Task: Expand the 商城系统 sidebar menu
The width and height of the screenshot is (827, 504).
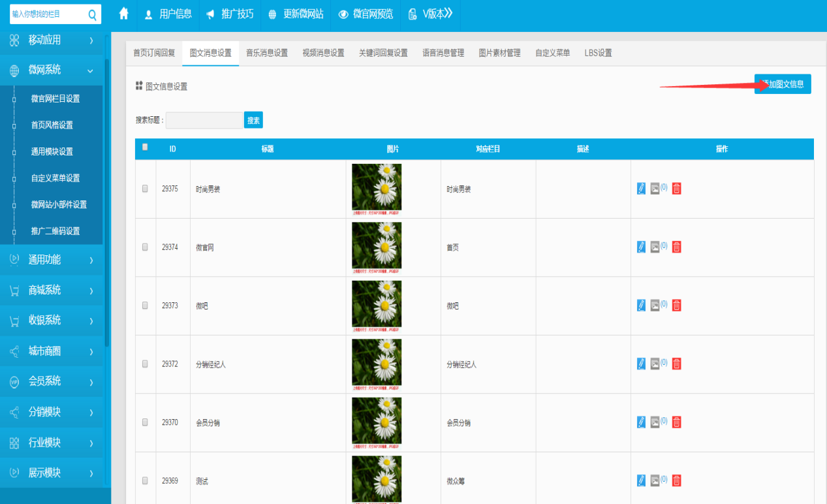Action: (x=51, y=290)
